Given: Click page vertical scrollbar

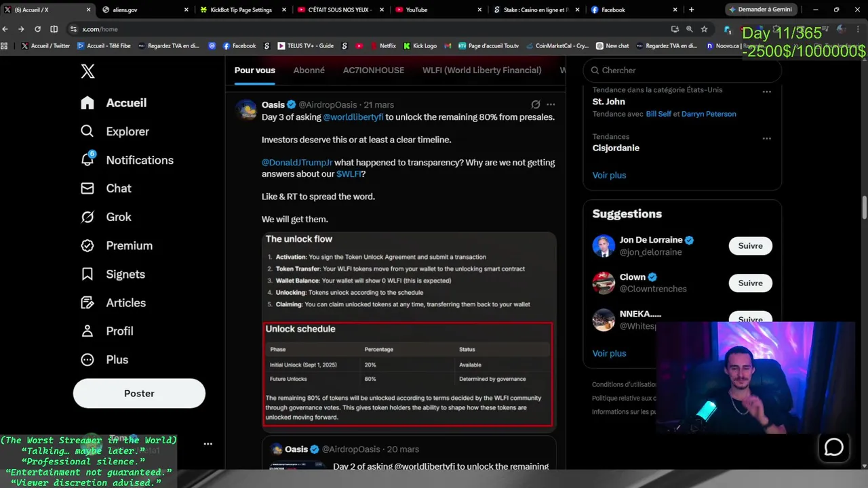Looking at the screenshot, I should [x=865, y=208].
